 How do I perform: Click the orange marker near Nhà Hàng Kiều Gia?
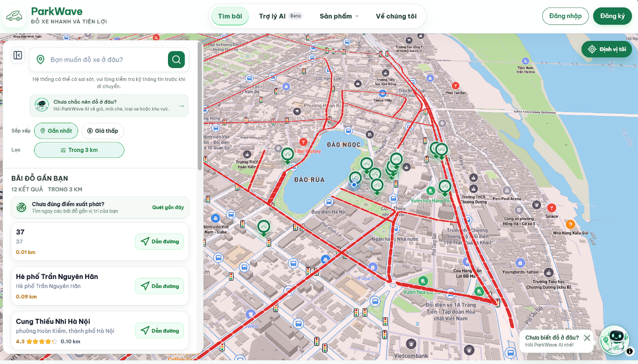click(x=570, y=224)
